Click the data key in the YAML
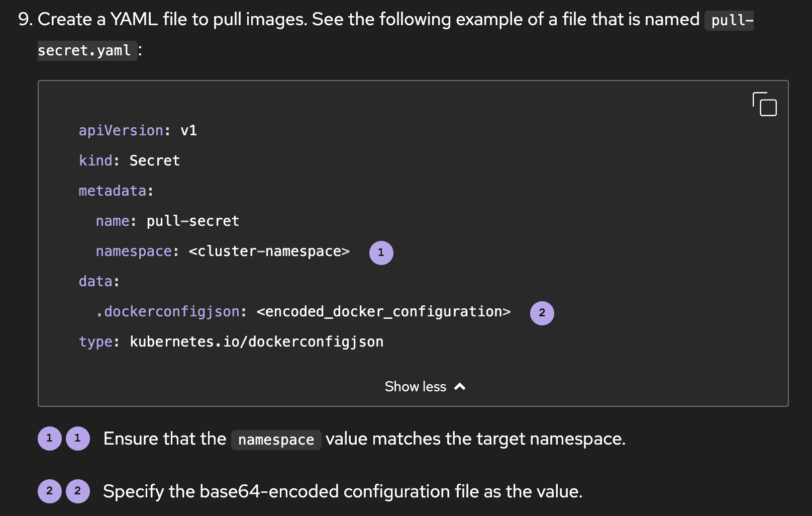812x516 pixels. point(95,282)
